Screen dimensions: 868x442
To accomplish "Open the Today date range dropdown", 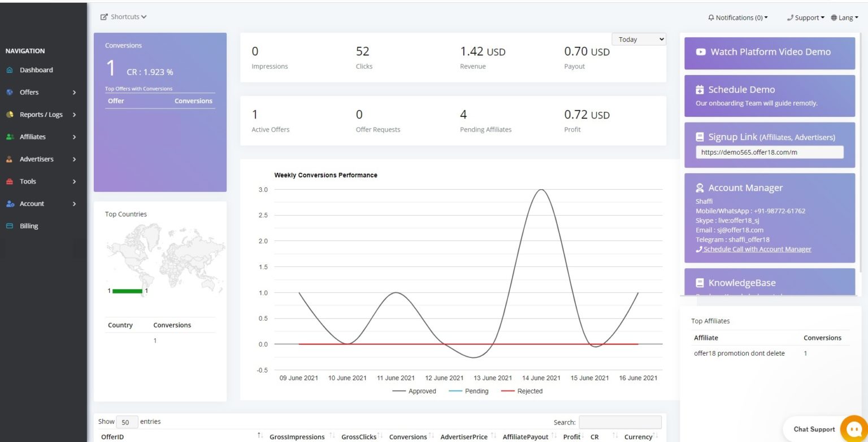I will tap(638, 39).
